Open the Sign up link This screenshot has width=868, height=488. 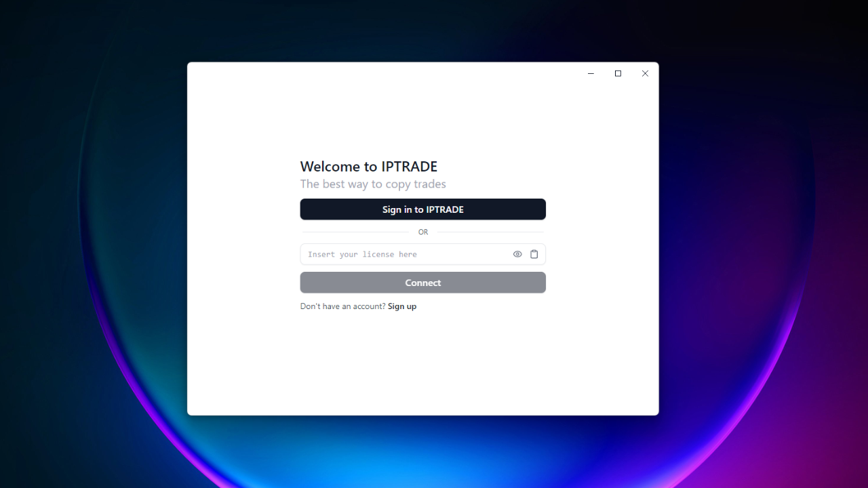point(402,306)
